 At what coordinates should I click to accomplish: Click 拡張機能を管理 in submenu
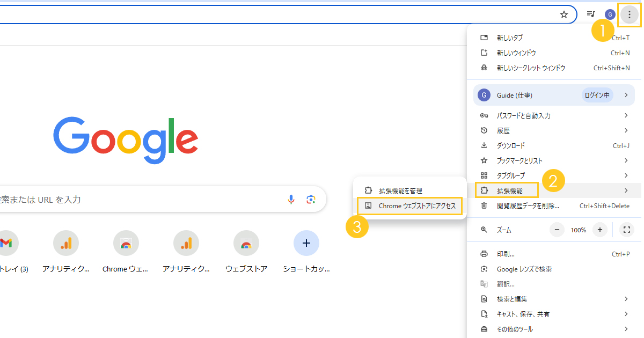[410, 190]
